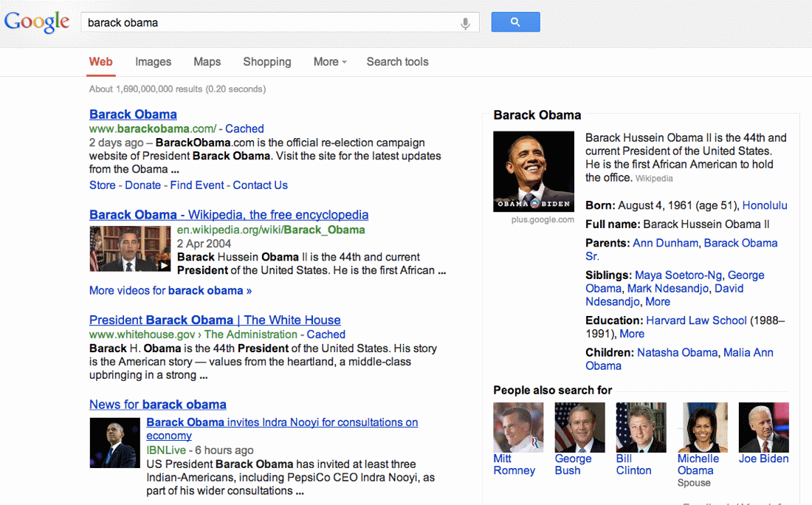This screenshot has height=505, width=812.
Task: Click the microphone voice search icon
Action: click(x=465, y=23)
